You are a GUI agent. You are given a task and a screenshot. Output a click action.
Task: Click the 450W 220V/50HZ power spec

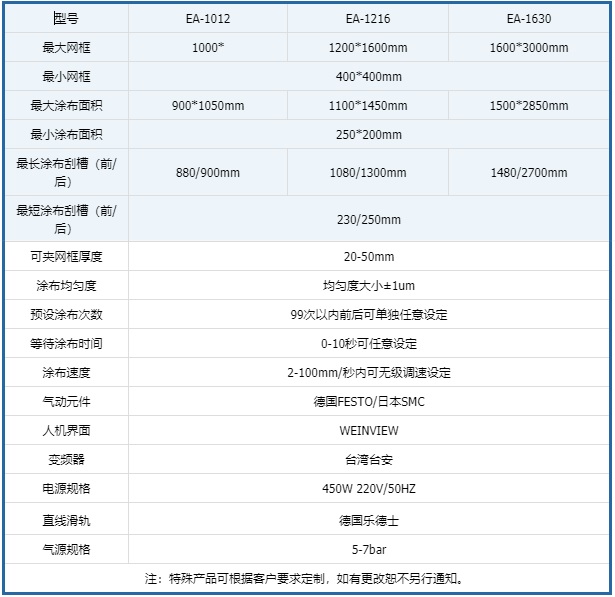click(368, 490)
